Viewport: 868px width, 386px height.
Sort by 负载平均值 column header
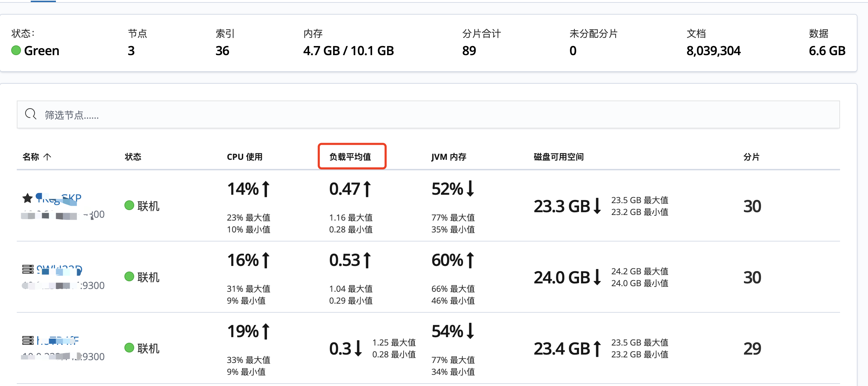click(350, 157)
